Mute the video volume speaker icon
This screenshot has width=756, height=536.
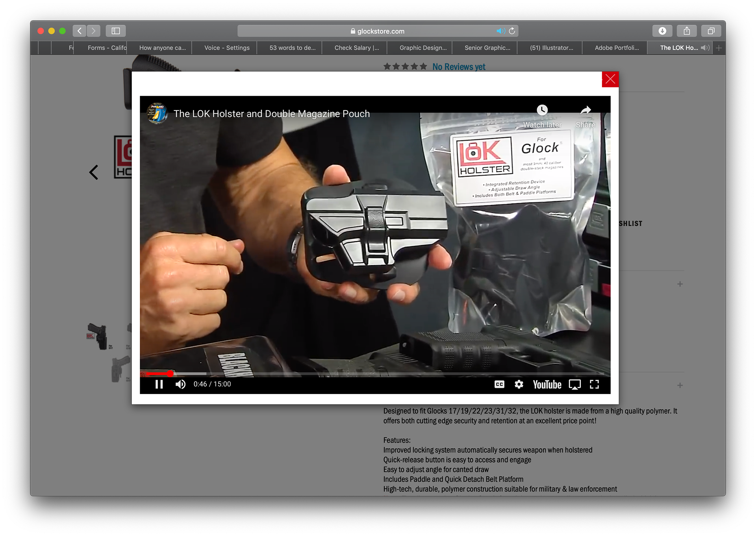tap(180, 384)
